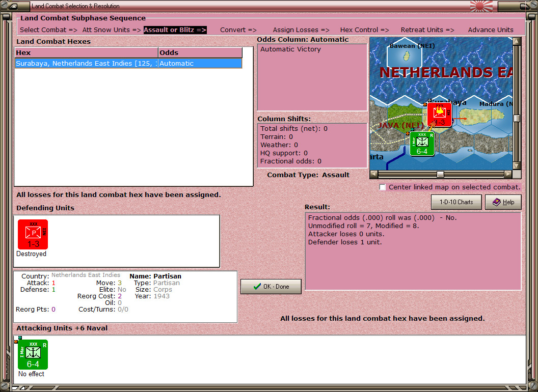Click Defender loses 1 unit result line
Screen dimensions: 538x392
[345, 242]
